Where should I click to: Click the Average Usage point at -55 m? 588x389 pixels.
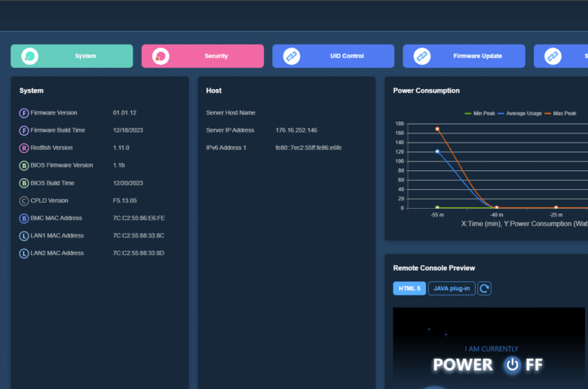tap(437, 152)
